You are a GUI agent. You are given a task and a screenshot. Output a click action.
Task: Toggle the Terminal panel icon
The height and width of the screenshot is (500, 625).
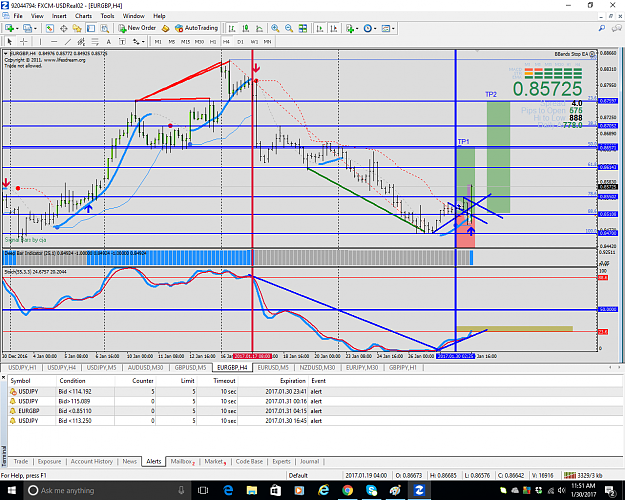[91, 28]
